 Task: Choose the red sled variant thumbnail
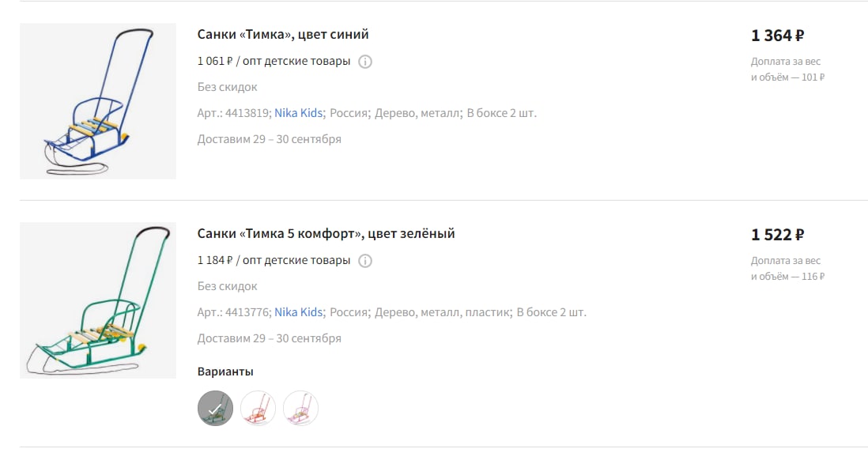click(258, 408)
